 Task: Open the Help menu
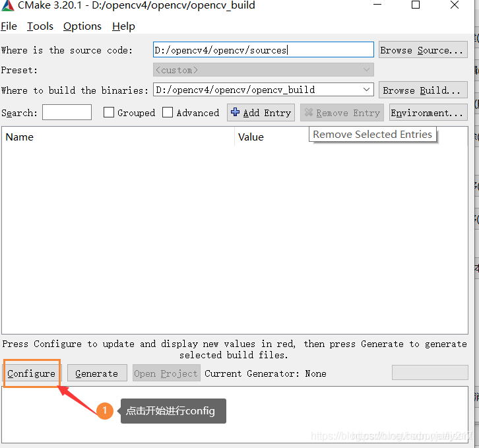click(x=123, y=26)
